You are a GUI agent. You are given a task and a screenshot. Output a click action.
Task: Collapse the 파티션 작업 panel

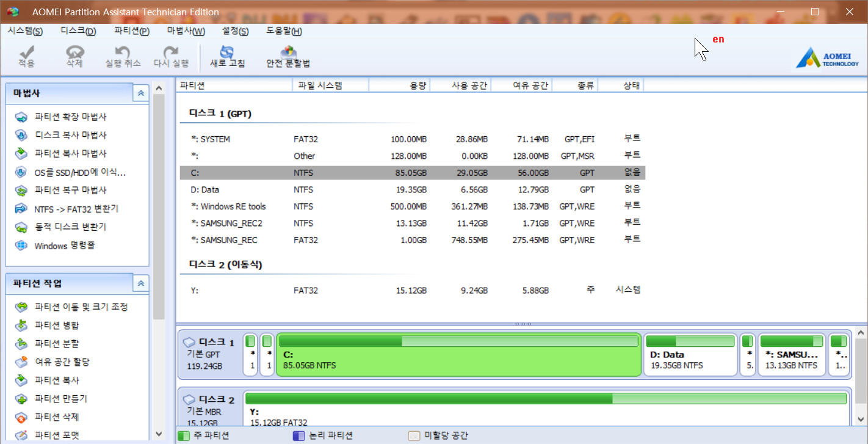click(141, 283)
